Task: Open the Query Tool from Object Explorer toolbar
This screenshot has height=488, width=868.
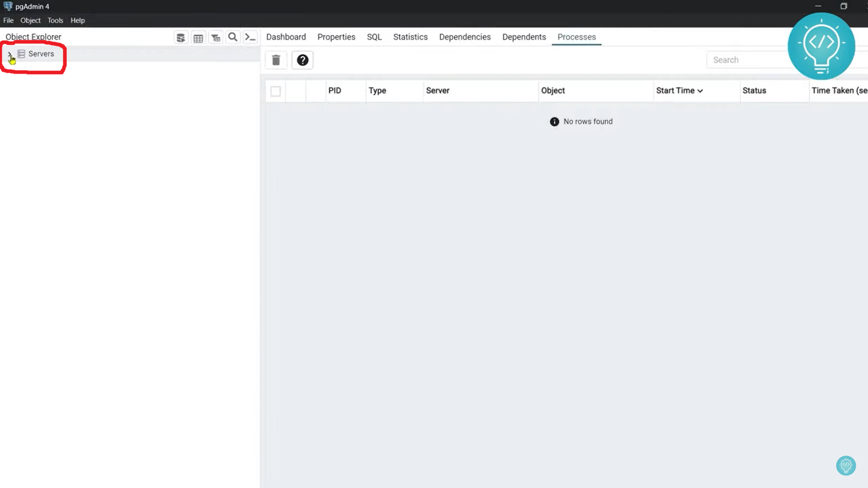Action: click(x=181, y=37)
